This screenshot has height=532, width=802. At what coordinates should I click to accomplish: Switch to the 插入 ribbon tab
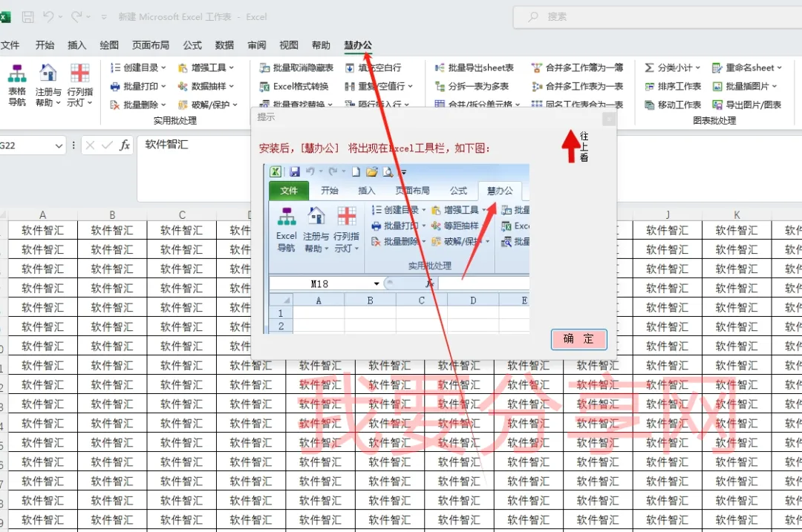76,45
